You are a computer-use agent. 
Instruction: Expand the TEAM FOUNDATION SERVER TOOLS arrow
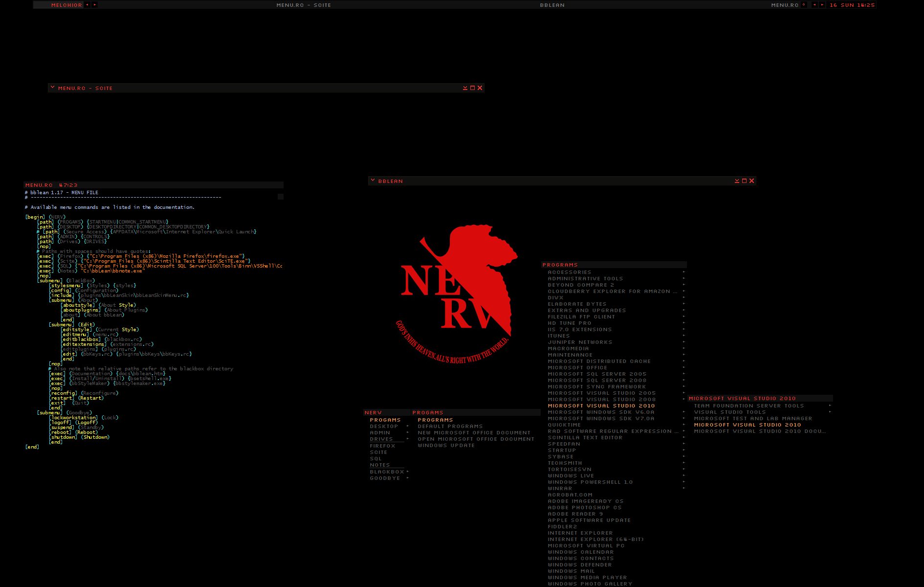830,406
